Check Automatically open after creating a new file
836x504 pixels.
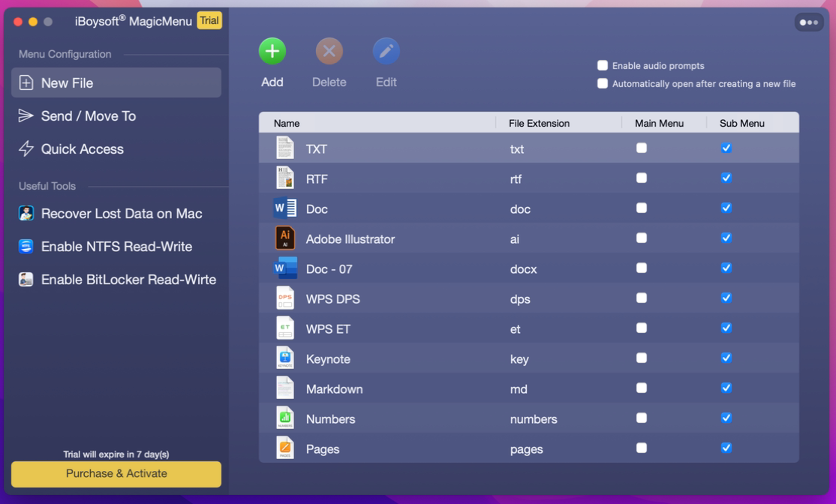[x=603, y=84]
